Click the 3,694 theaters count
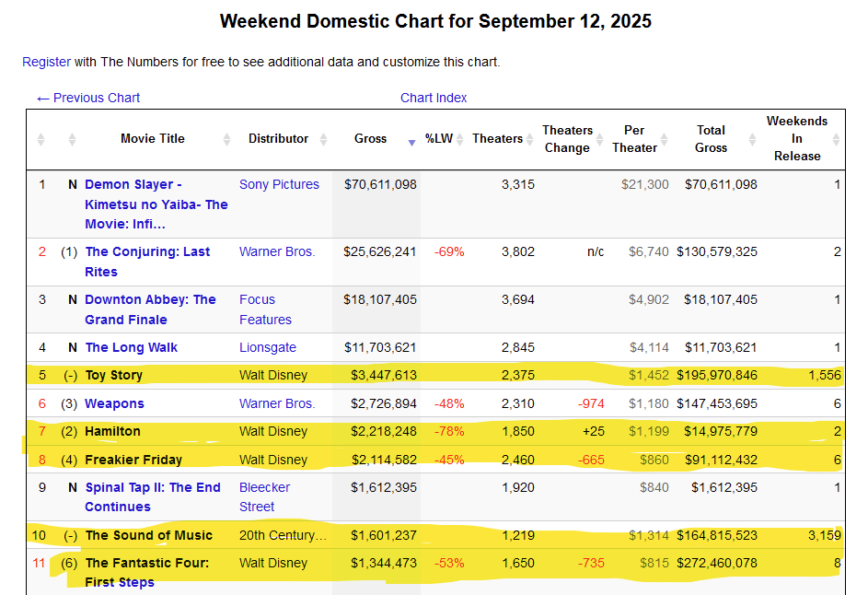868x595 pixels. (518, 300)
